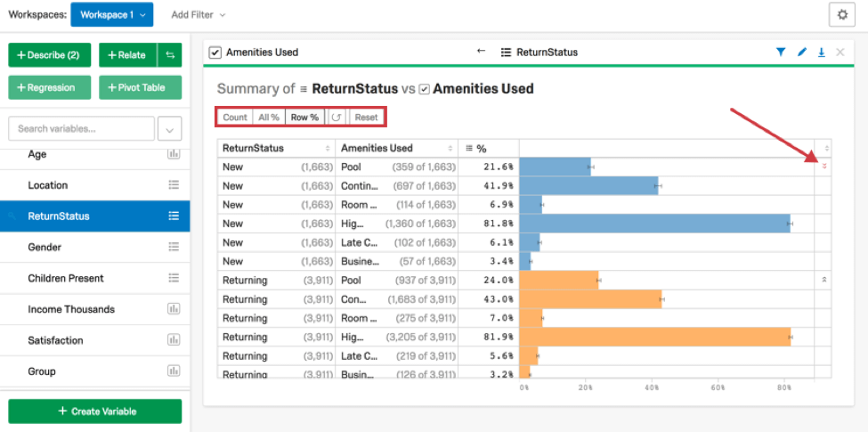Click the swap variables arrows button
The height and width of the screenshot is (432, 868).
coord(169,55)
